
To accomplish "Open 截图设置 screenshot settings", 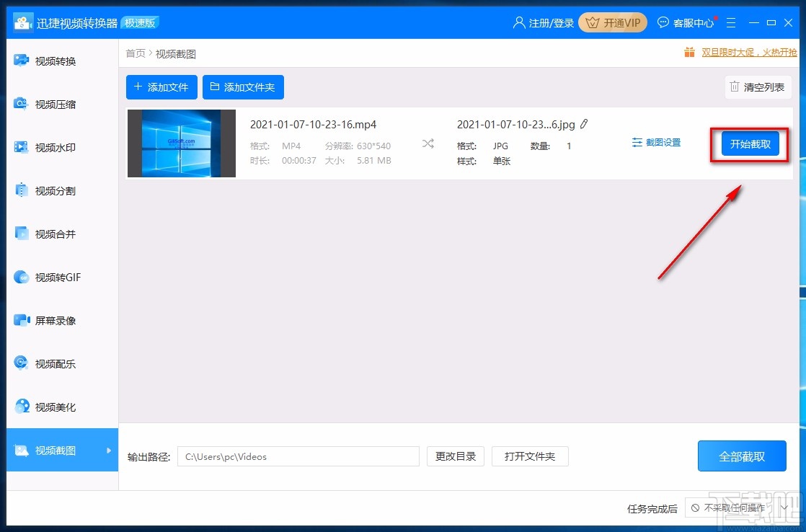I will [655, 142].
